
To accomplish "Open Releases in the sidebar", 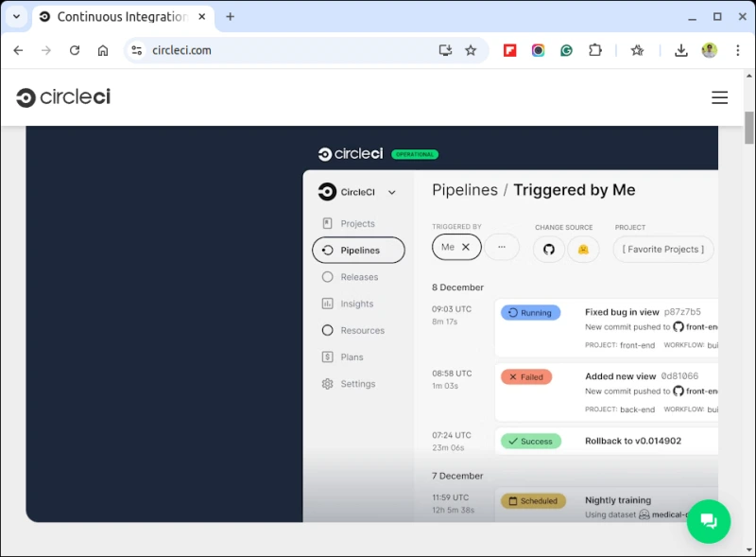I will (351, 277).
